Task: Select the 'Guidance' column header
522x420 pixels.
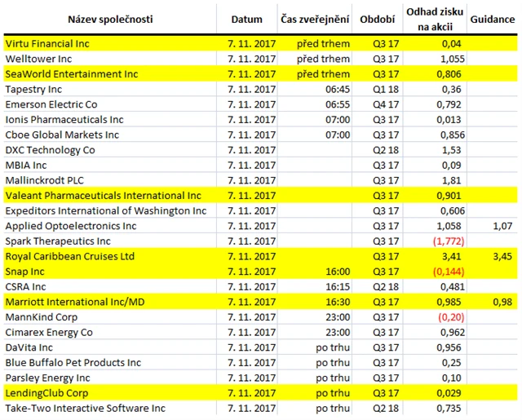Action: [x=493, y=20]
